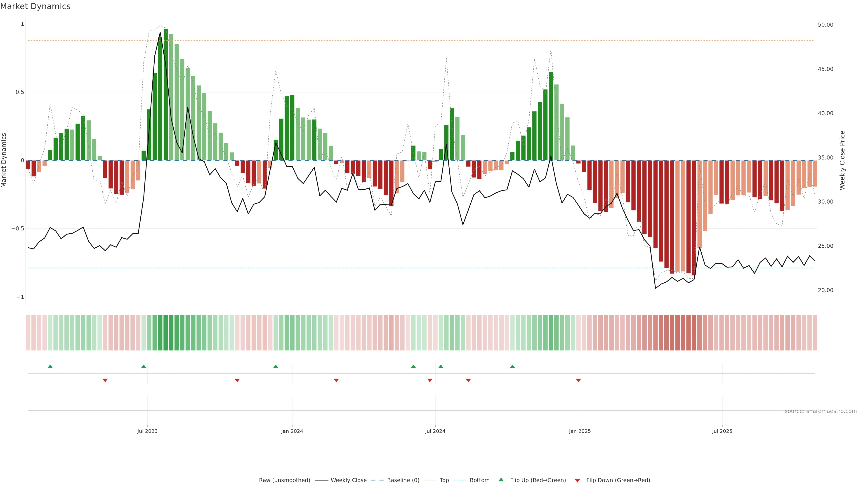Click flip-down marker just left of Jul 2024 gridline
Image resolution: width=868 pixels, height=488 pixels.
point(430,380)
